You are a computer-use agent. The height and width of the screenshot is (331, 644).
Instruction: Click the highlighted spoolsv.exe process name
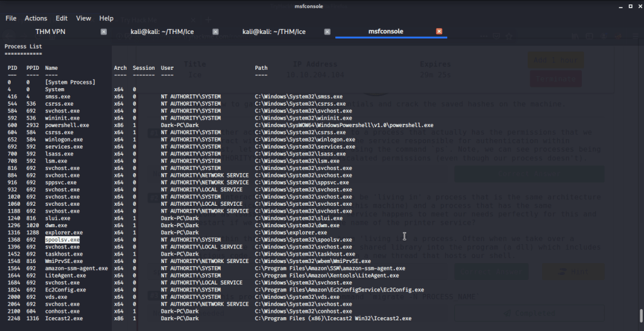(x=62, y=240)
